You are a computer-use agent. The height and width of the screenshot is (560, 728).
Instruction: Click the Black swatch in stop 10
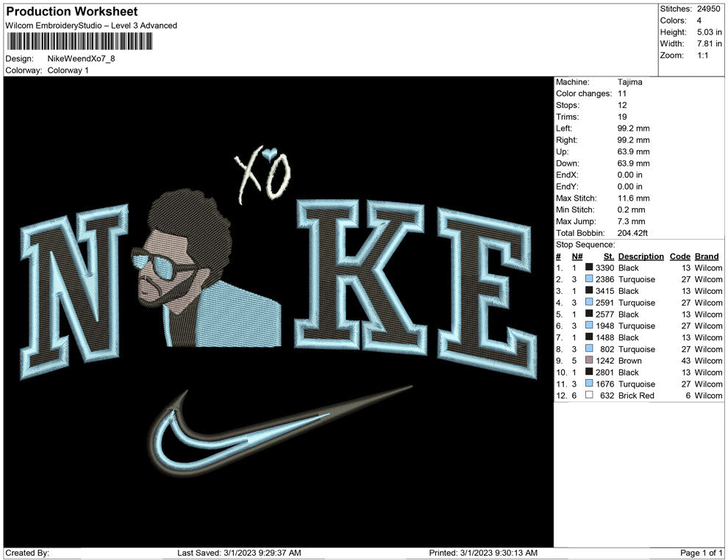[589, 372]
